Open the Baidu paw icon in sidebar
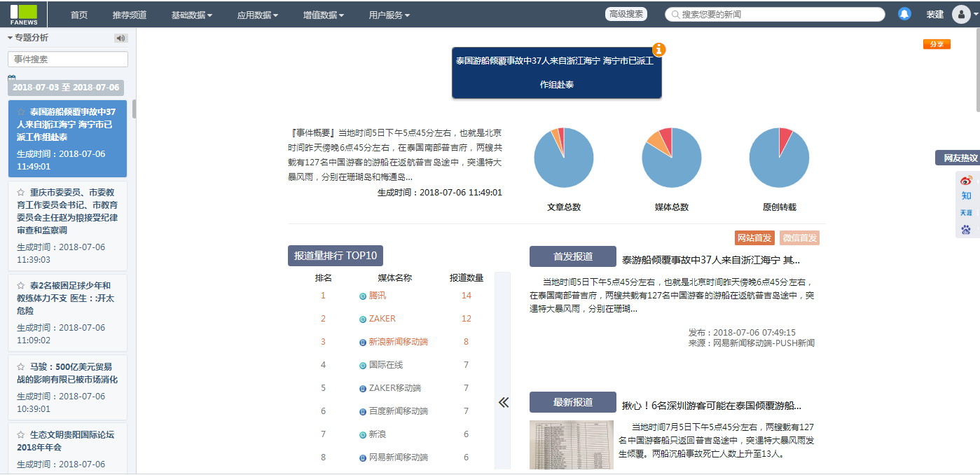 coord(966,230)
